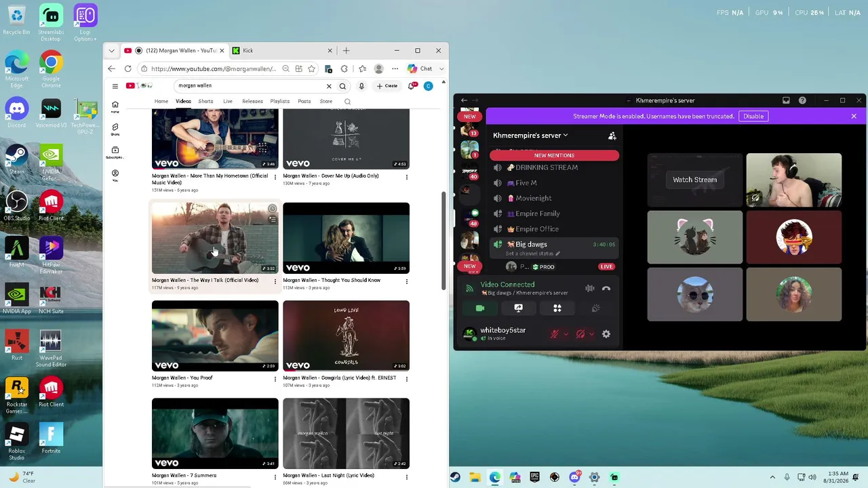Image resolution: width=868 pixels, height=488 pixels.
Task: Open YouTube notifications bell
Action: 412,86
